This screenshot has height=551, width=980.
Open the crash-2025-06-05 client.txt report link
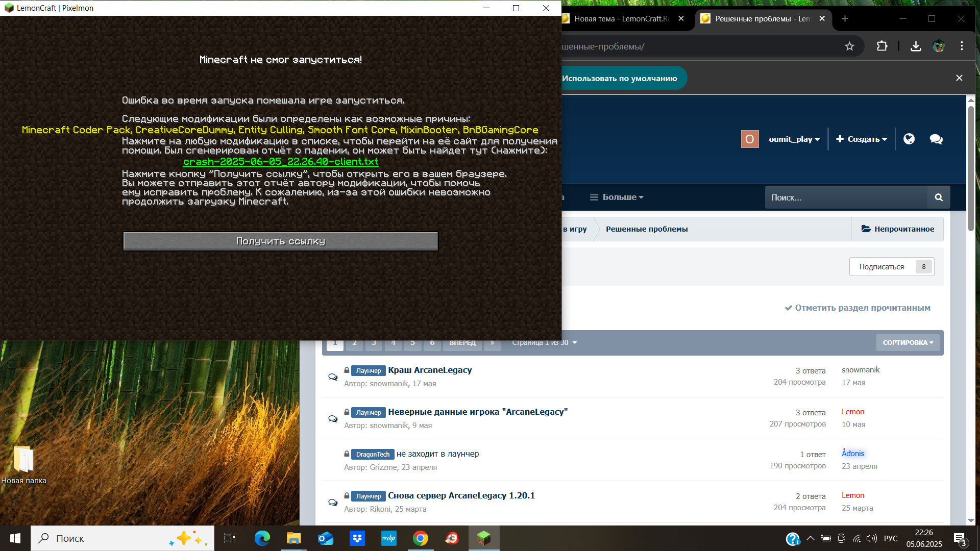[280, 162]
